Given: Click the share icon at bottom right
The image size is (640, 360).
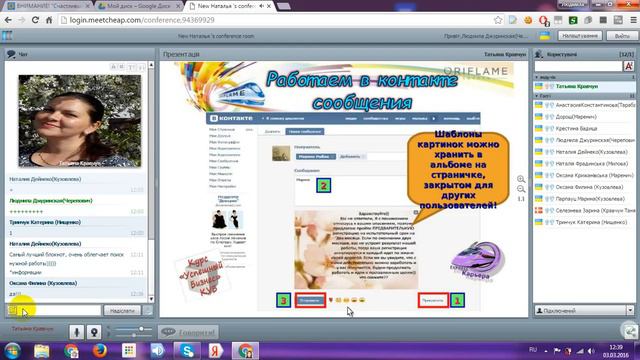Looking at the screenshot, I should pos(630,331).
